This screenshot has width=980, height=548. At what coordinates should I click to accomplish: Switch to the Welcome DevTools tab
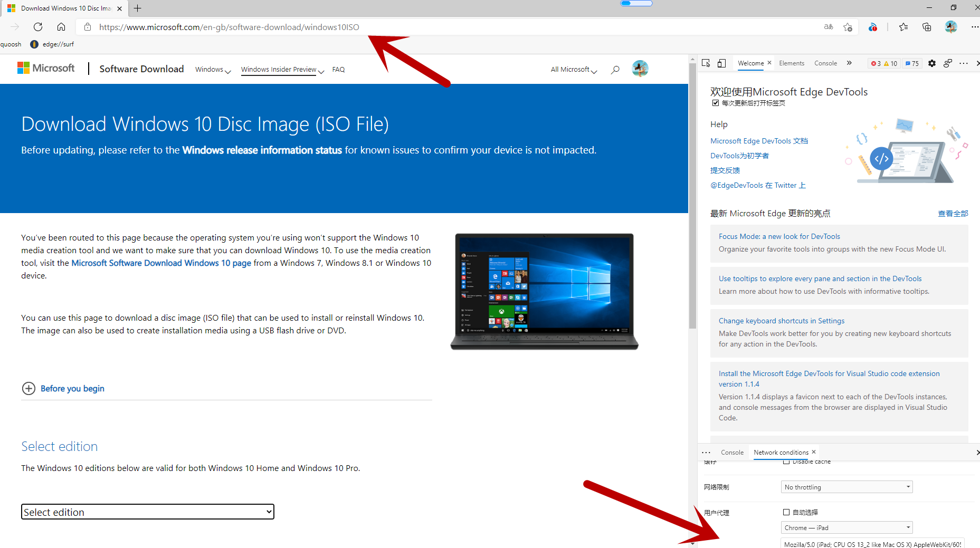(750, 63)
